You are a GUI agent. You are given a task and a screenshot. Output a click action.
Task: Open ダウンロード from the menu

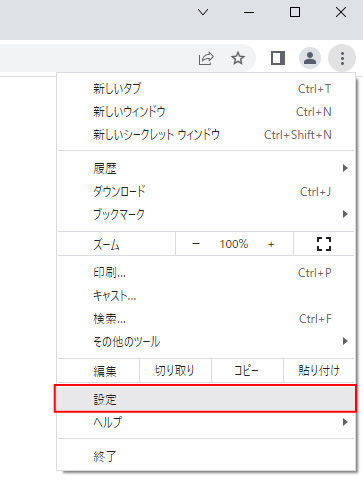coord(206,191)
